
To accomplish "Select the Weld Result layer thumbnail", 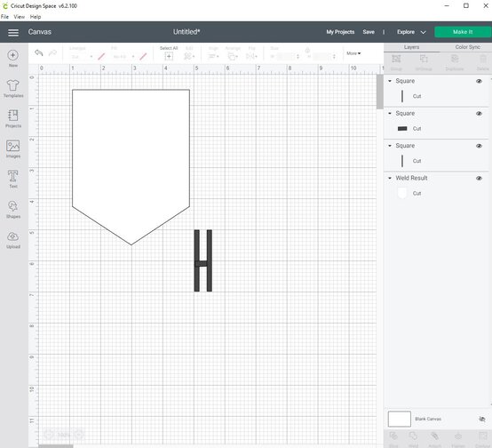I will coord(402,193).
